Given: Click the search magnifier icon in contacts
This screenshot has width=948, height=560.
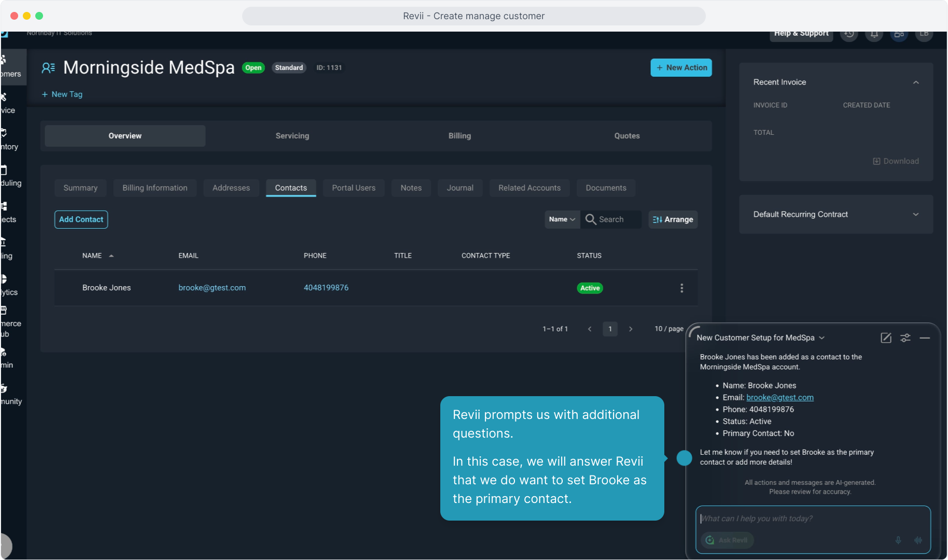Looking at the screenshot, I should point(590,219).
